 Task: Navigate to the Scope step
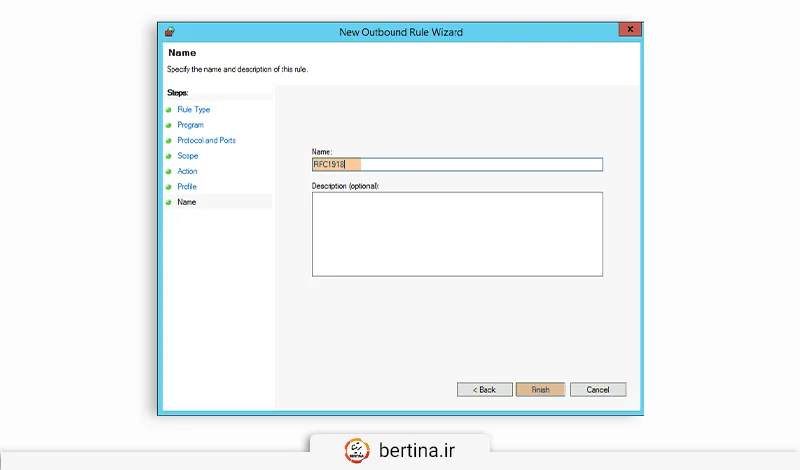pos(188,156)
